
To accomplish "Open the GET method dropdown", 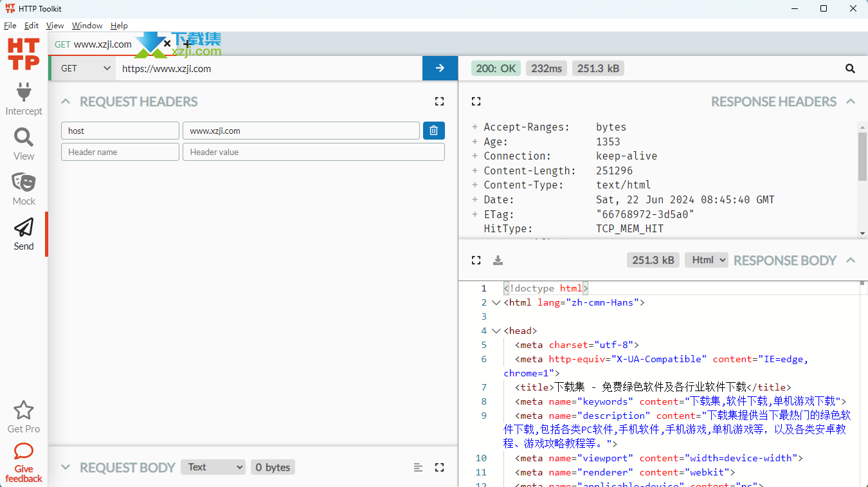I will coord(83,68).
